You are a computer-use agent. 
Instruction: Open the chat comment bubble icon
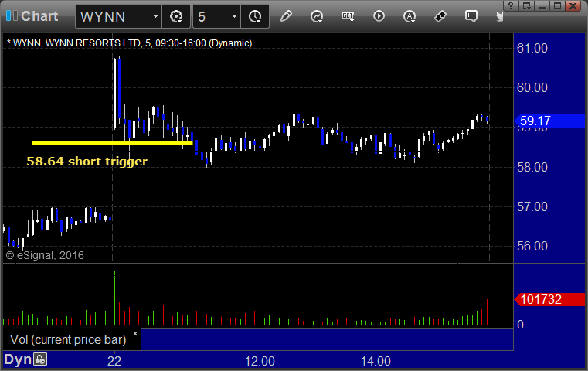[471, 16]
